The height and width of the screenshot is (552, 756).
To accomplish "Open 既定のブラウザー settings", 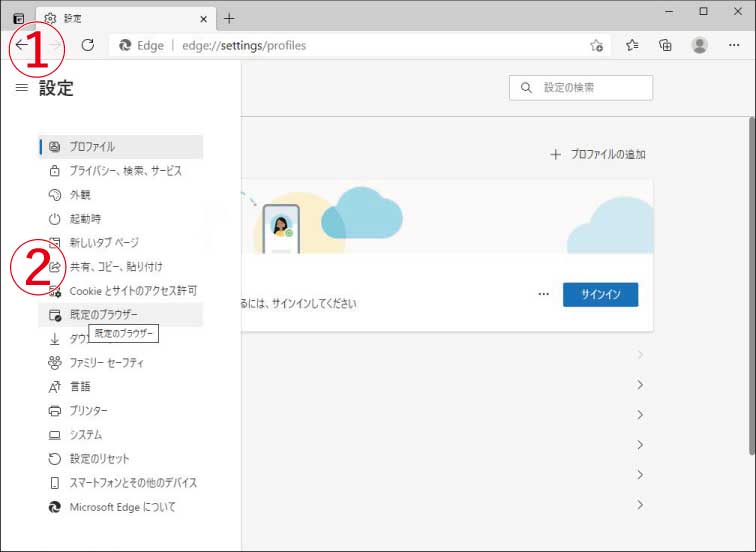I will pos(104,315).
